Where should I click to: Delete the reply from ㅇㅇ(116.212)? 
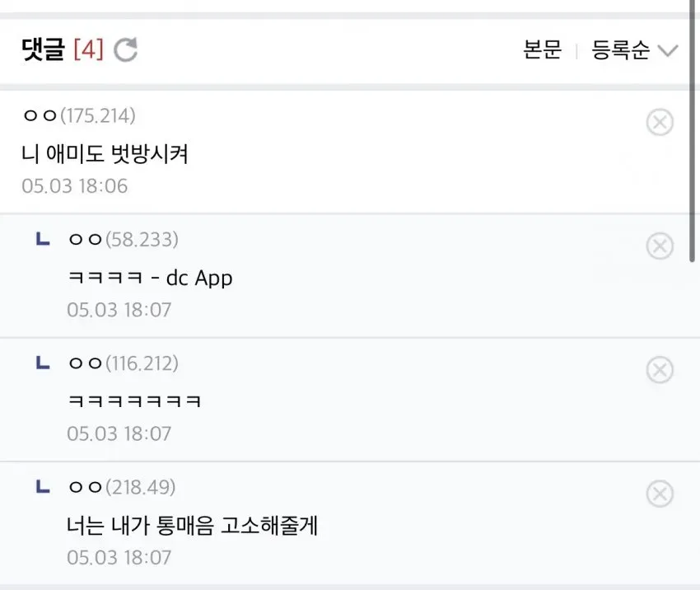(x=660, y=370)
